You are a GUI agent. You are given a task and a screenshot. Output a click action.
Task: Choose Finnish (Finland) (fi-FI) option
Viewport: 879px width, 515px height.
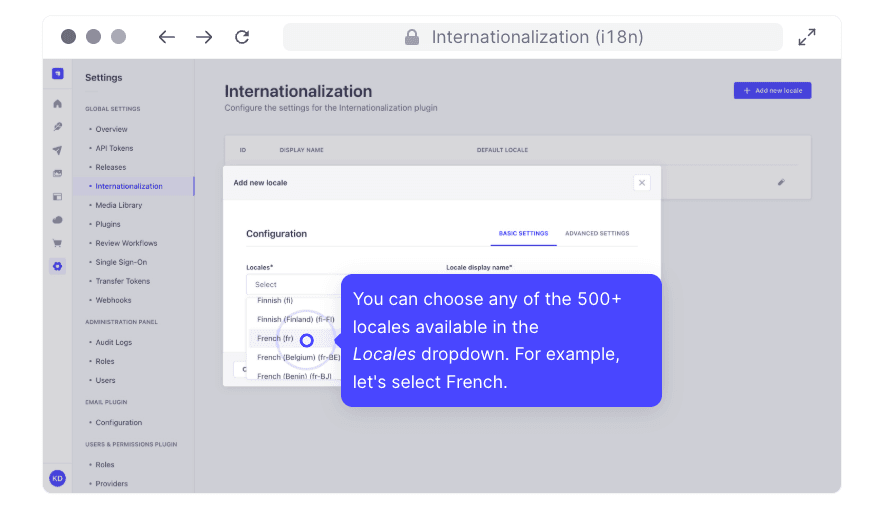295,319
